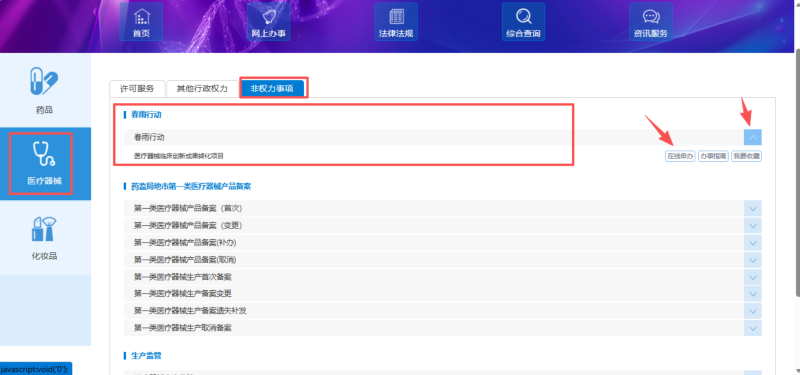This screenshot has height=375, width=800.
Task: Expand 第一类医疗器械产品备案（变更） row chevron
Action: 753,226
